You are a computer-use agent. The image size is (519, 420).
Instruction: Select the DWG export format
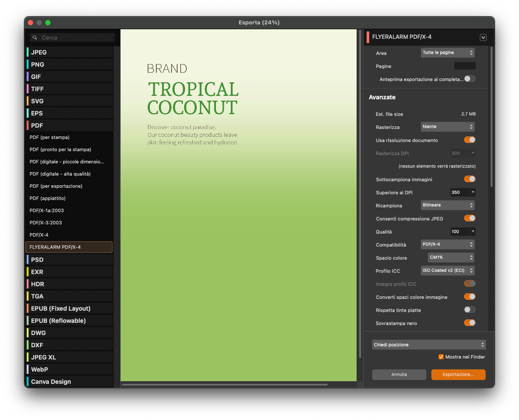click(70, 333)
